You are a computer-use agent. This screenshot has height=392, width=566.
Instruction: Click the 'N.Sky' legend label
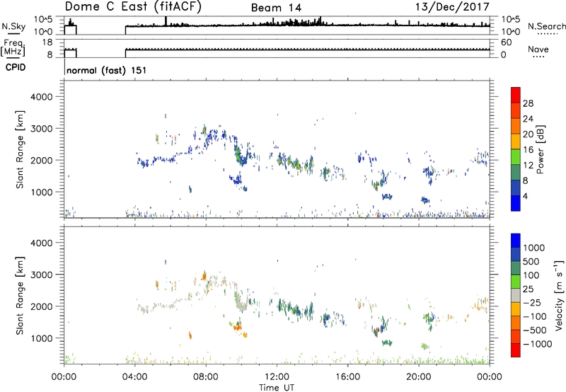click(x=13, y=26)
